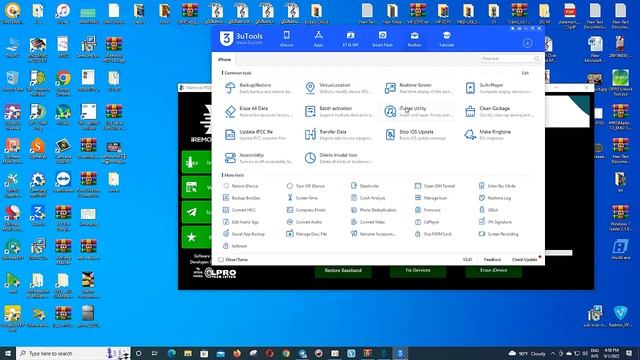Focus the taskbar search box
The width and height of the screenshot is (640, 360).
[x=73, y=353]
